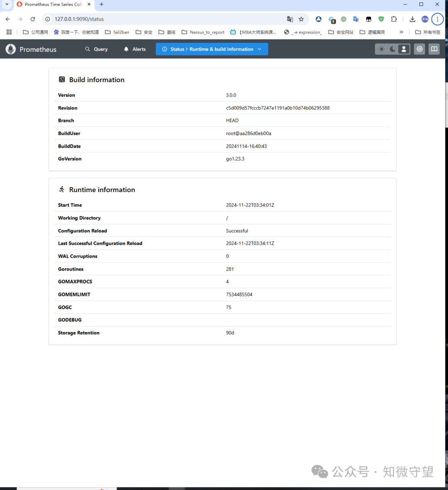Select the Prometheus Time Series browser tab
Viewport: 448px width, 490px height.
[x=54, y=5]
